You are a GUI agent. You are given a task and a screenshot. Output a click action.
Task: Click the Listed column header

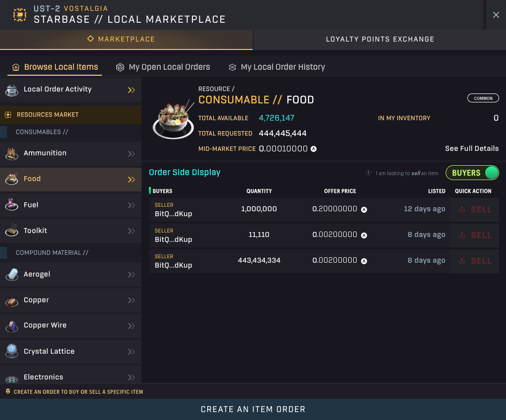437,191
